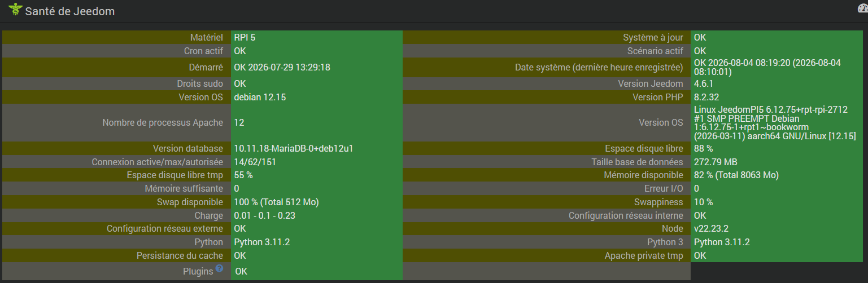Click the Jeedom health caduceus icon
The width and height of the screenshot is (868, 283).
tap(15, 10)
